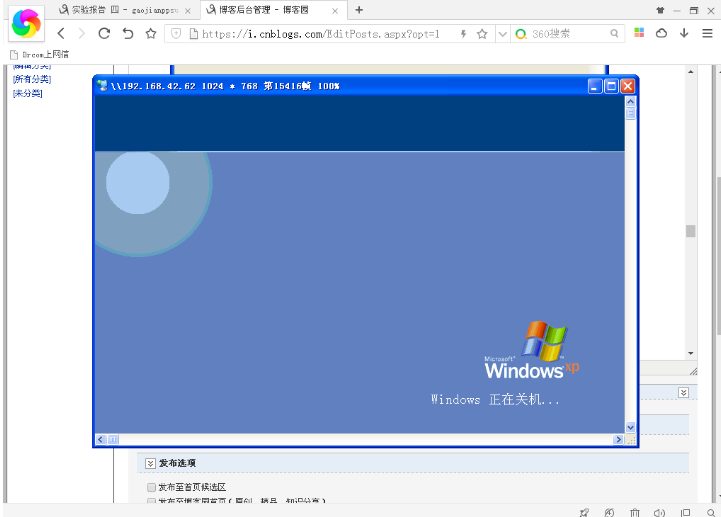
Task: Open the [未分类] category link
Action: (x=28, y=93)
